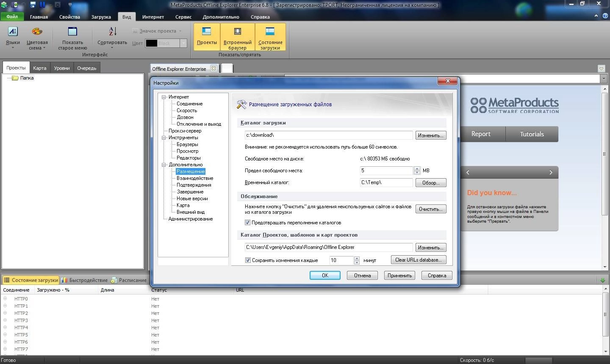The image size is (610, 364).
Task: Select Браузеры in settings tree
Action: (187, 144)
